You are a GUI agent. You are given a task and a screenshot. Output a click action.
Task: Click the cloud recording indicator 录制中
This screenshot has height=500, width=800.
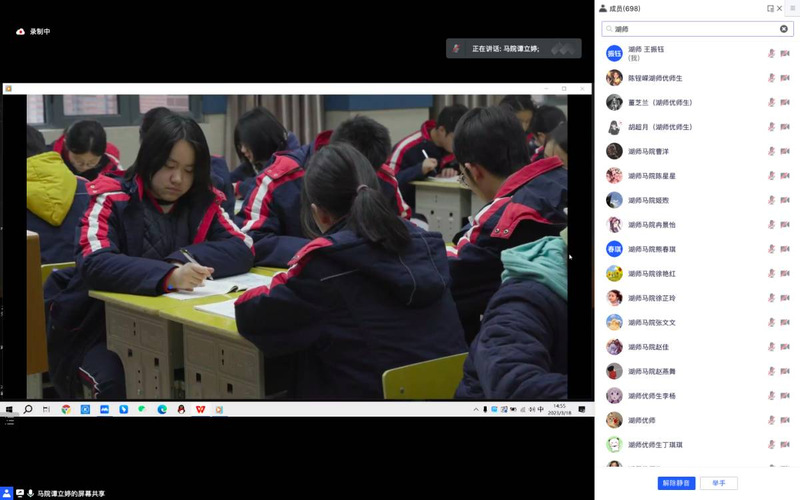pos(33,32)
